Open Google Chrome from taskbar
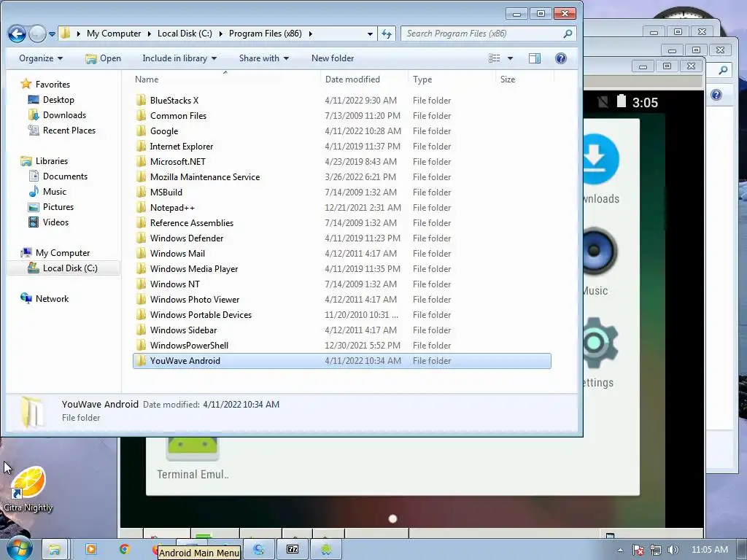This screenshot has width=747, height=560. (125, 550)
